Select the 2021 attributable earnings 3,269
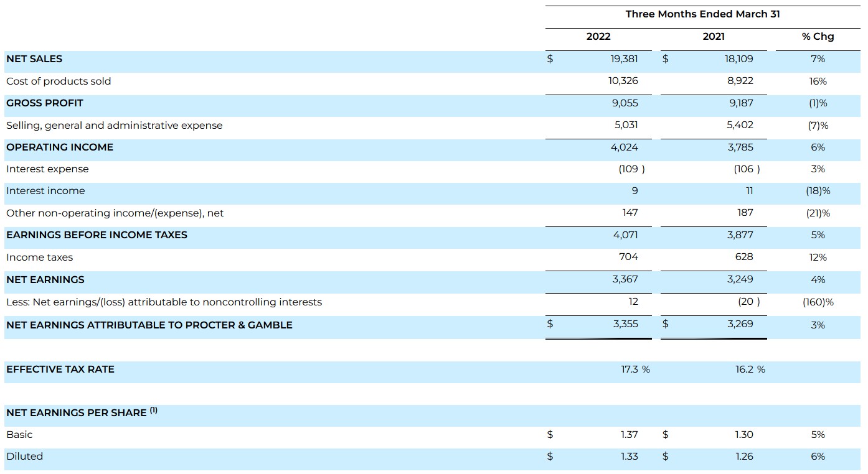The image size is (868, 474). [x=740, y=324]
